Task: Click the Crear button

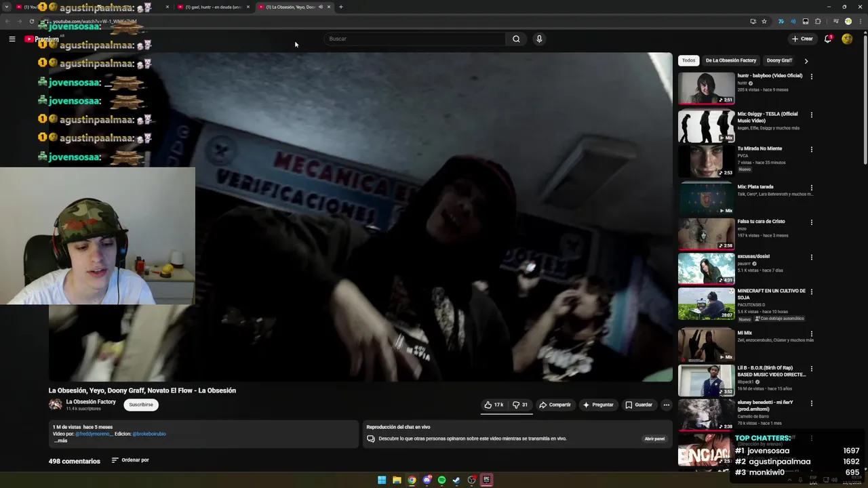Action: click(802, 39)
